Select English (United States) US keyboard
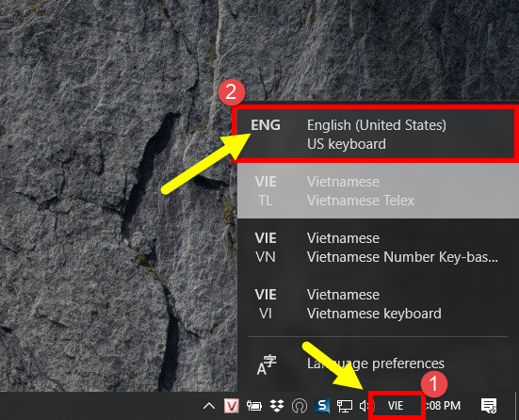 point(378,134)
